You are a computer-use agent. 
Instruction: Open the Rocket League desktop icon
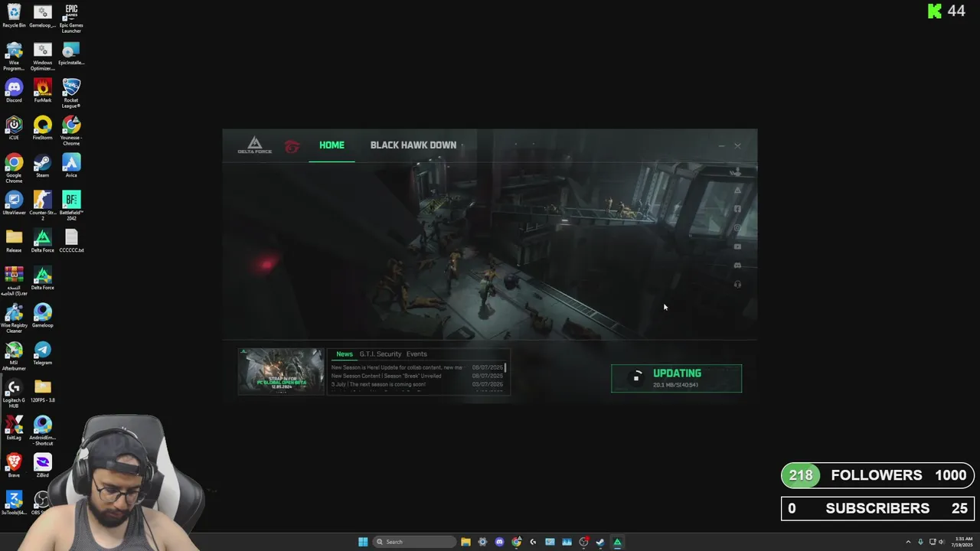tap(71, 93)
